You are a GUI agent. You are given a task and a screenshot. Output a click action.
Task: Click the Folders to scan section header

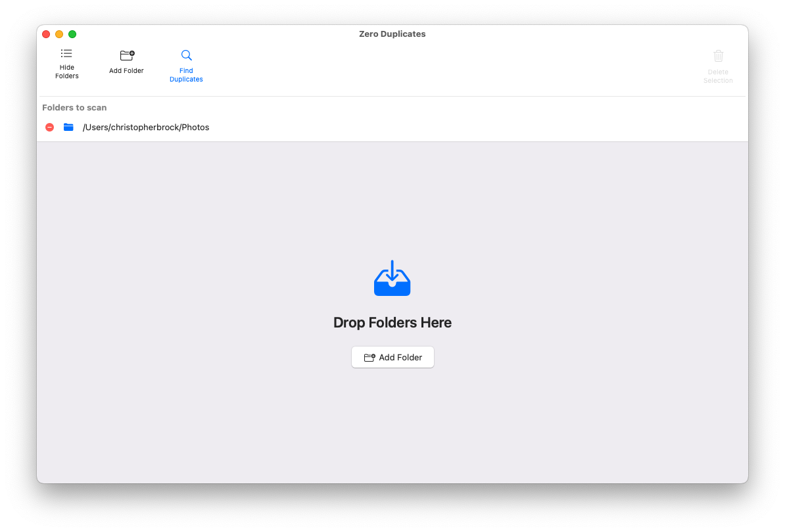(74, 107)
